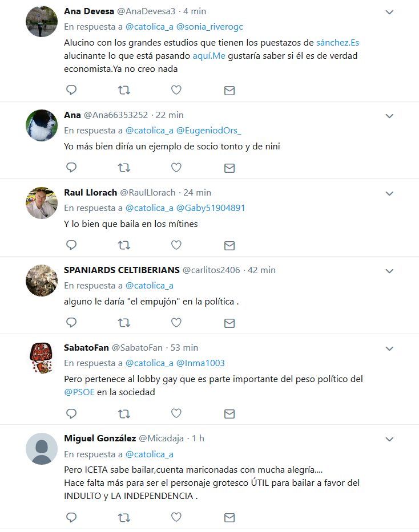Image resolution: width=419 pixels, height=532 pixels.
Task: Visit the @EugeniodOrs_ profile link
Action: coord(208,131)
